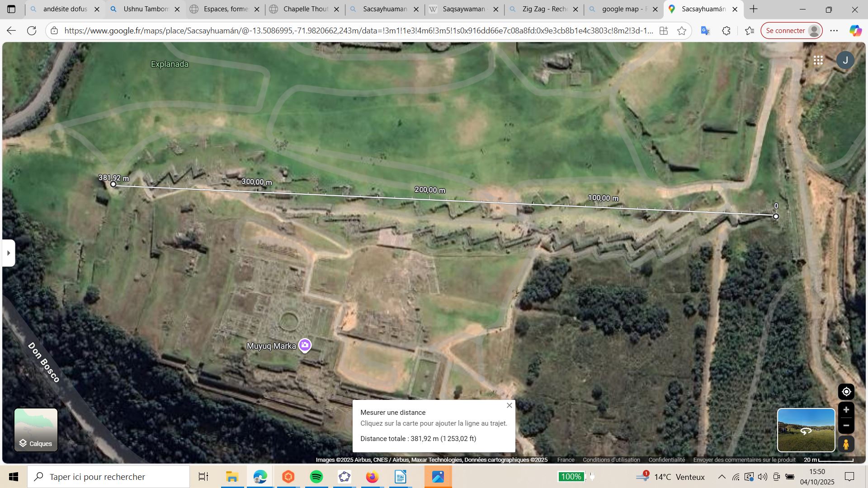This screenshot has width=868, height=488.
Task: Add page to favorites star icon
Action: click(x=682, y=31)
